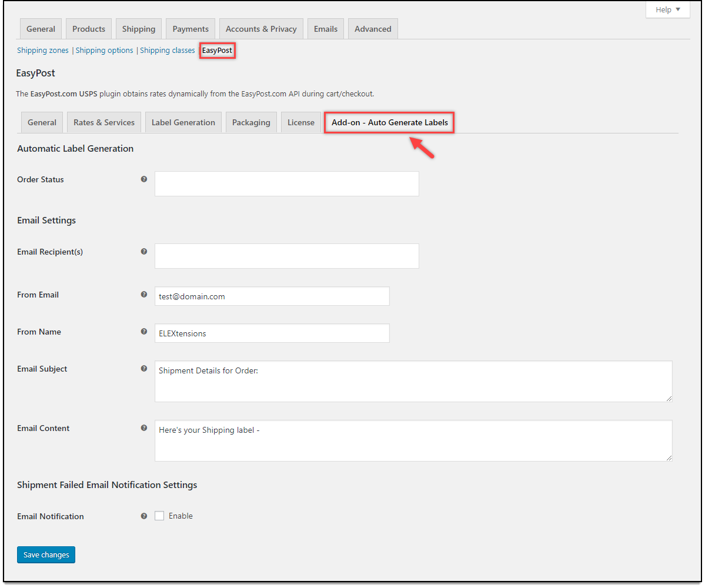Switch to the Products tab

click(x=89, y=29)
